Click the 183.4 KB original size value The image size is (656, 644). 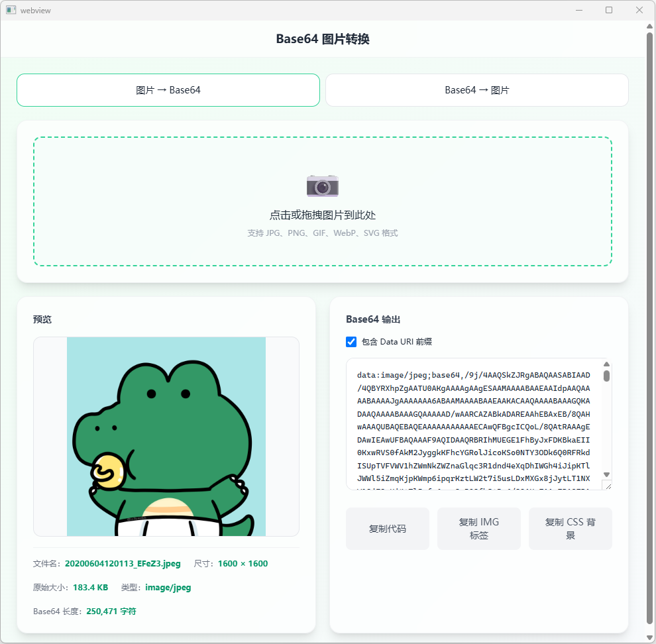(x=90, y=588)
